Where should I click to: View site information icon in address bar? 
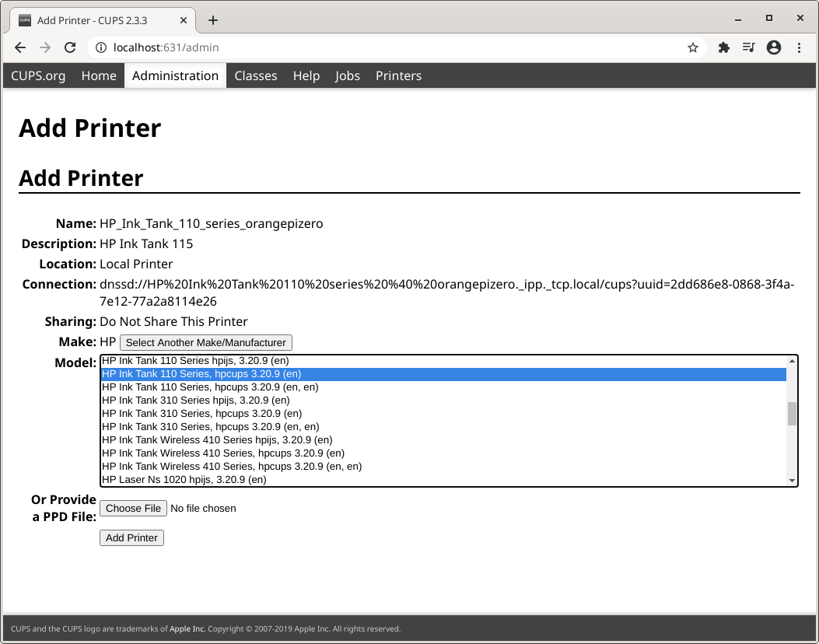pyautogui.click(x=101, y=47)
